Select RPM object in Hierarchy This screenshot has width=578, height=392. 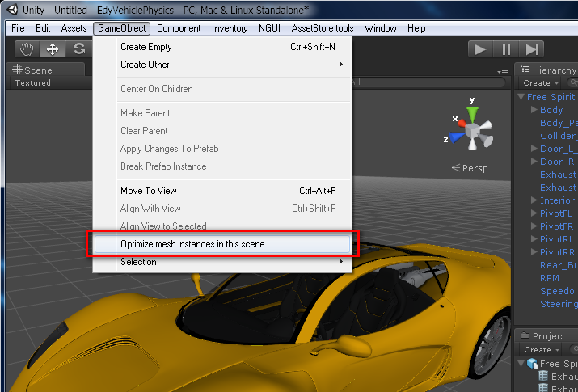tap(550, 278)
